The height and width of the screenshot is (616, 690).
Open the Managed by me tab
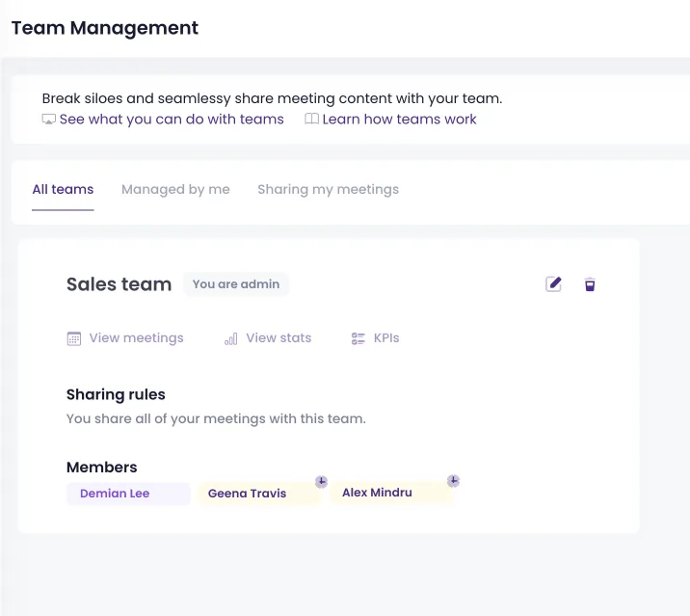pyautogui.click(x=175, y=189)
